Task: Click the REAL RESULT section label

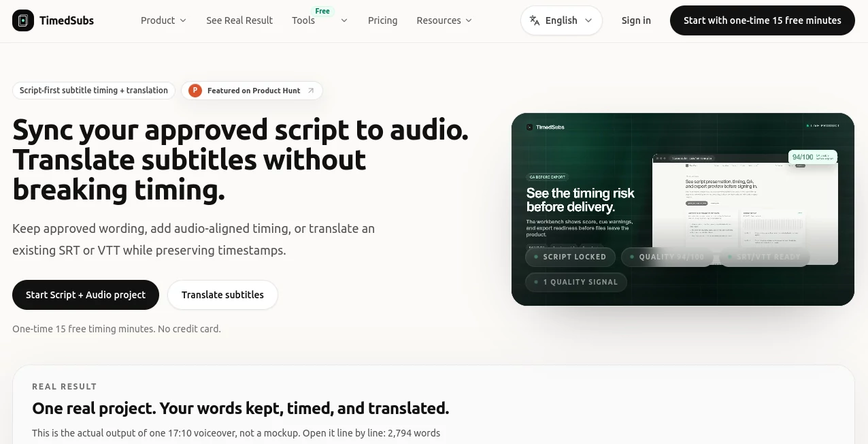Action: coord(65,387)
